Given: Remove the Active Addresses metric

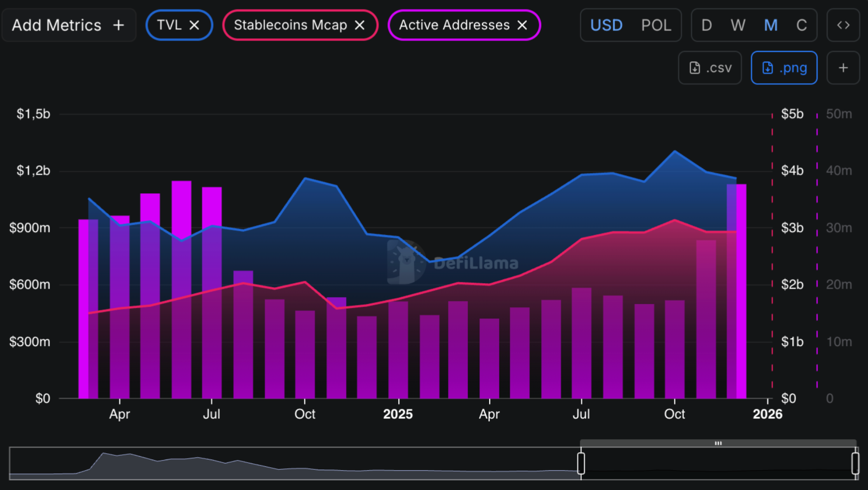Looking at the screenshot, I should pyautogui.click(x=522, y=25).
